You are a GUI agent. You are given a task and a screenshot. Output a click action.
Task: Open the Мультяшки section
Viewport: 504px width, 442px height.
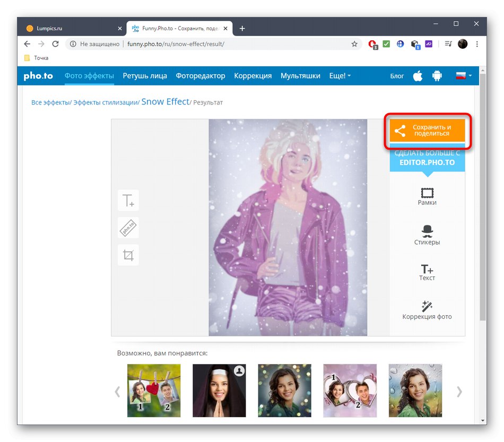point(300,76)
